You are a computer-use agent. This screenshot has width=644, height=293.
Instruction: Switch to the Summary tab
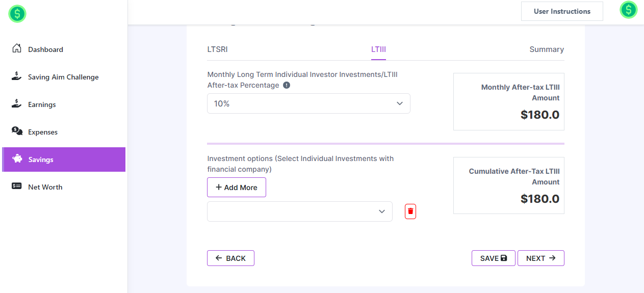click(x=546, y=49)
